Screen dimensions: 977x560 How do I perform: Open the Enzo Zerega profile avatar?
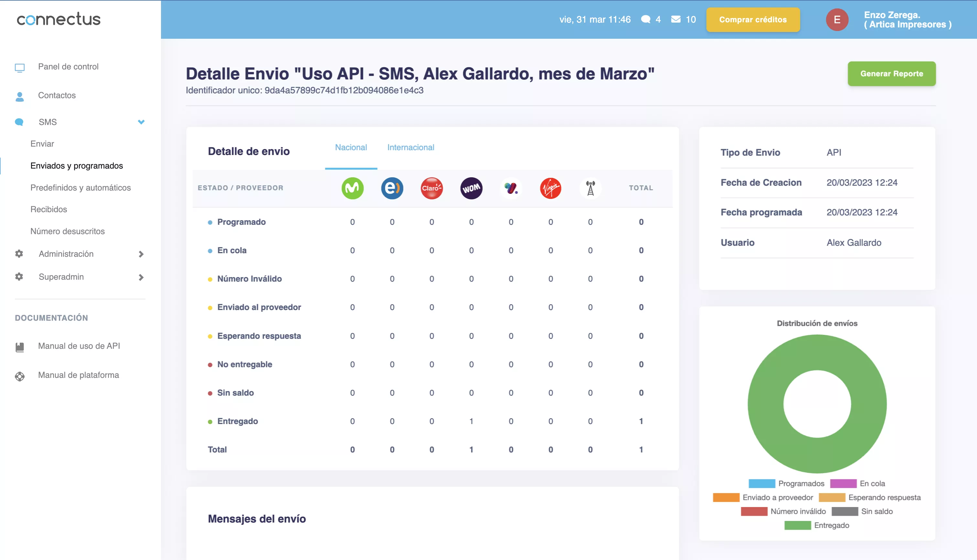(x=837, y=20)
